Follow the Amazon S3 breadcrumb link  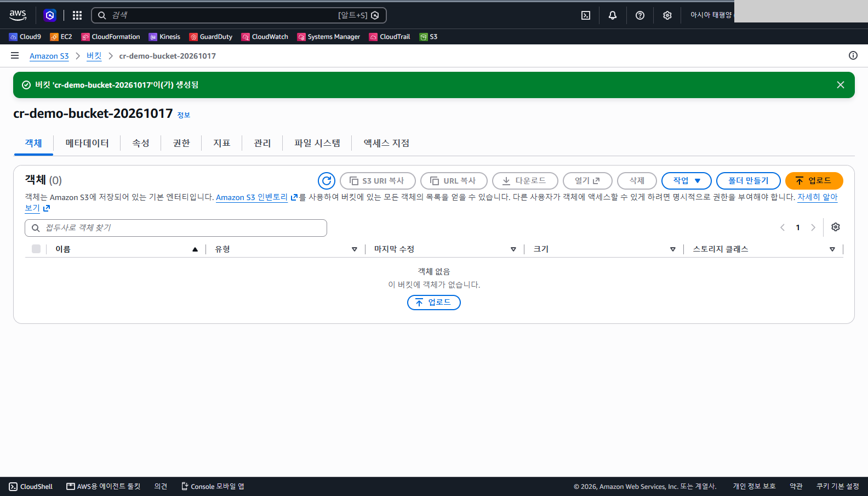click(49, 56)
